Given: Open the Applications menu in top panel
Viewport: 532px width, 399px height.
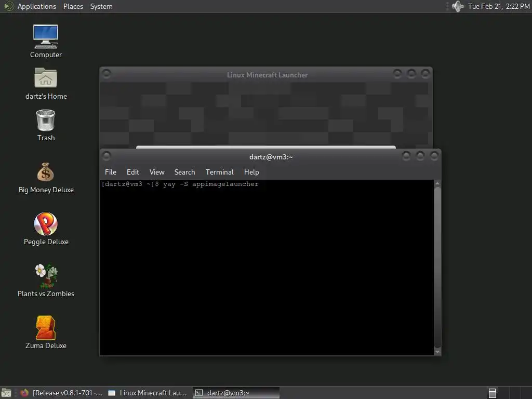Looking at the screenshot, I should tap(37, 6).
